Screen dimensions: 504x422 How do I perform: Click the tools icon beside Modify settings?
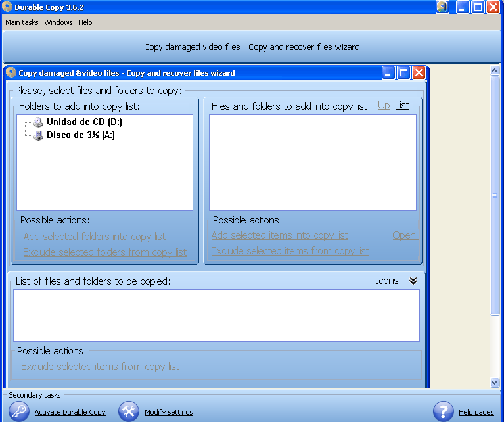[x=129, y=411]
